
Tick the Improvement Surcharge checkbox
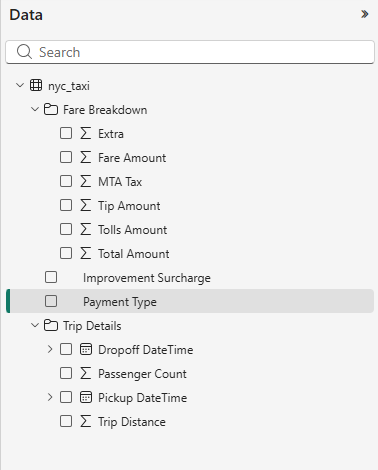coord(51,277)
